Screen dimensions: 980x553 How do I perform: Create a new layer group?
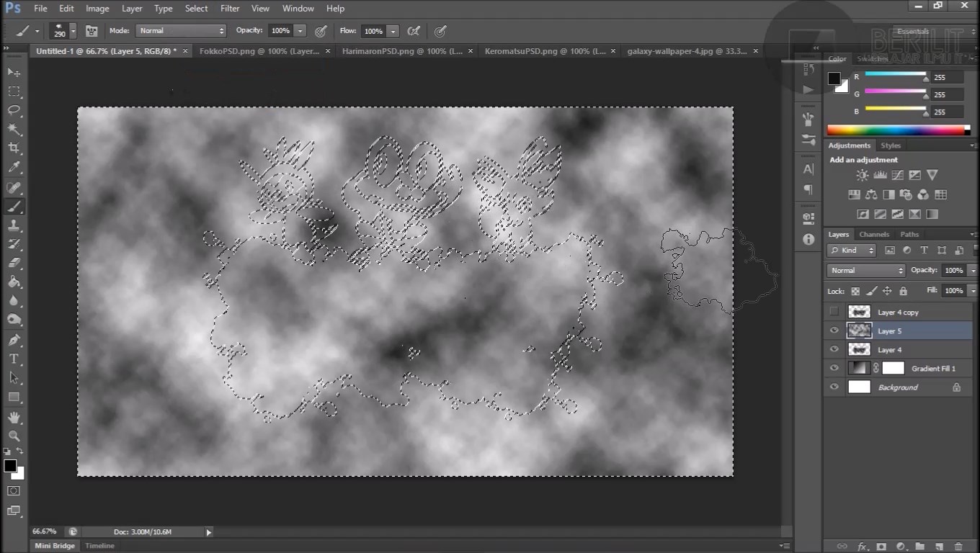tap(920, 547)
